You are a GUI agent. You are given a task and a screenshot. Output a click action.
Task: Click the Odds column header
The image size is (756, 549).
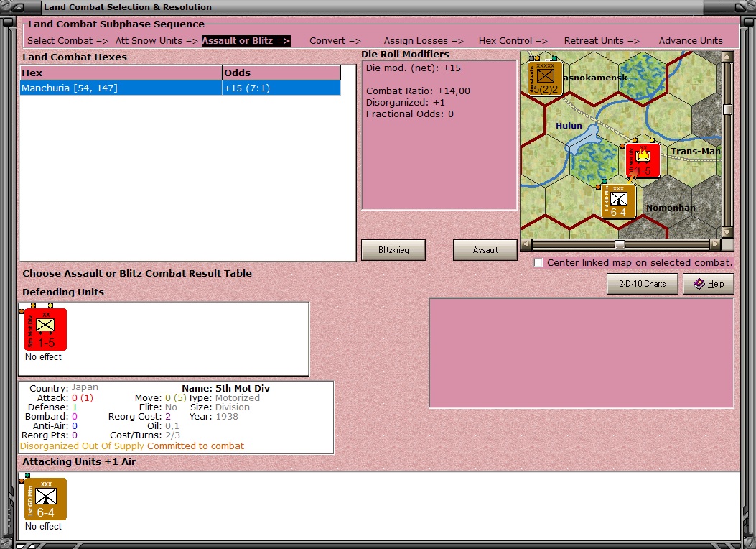tap(280, 73)
